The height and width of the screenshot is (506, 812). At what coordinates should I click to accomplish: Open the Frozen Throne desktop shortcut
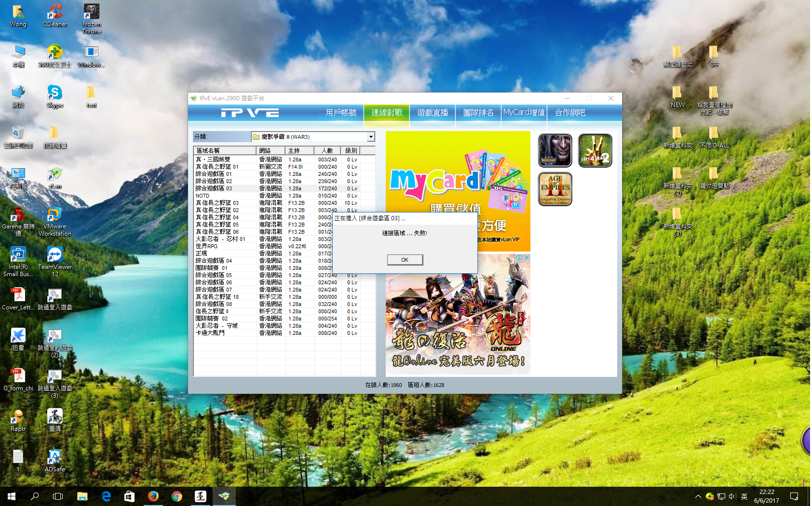pyautogui.click(x=92, y=19)
